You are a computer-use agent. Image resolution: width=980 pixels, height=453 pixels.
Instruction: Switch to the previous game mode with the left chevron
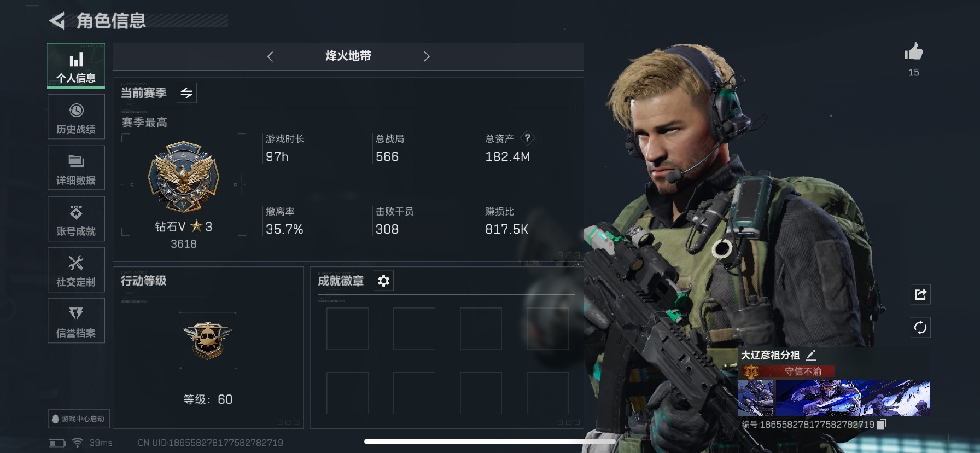[x=270, y=56]
